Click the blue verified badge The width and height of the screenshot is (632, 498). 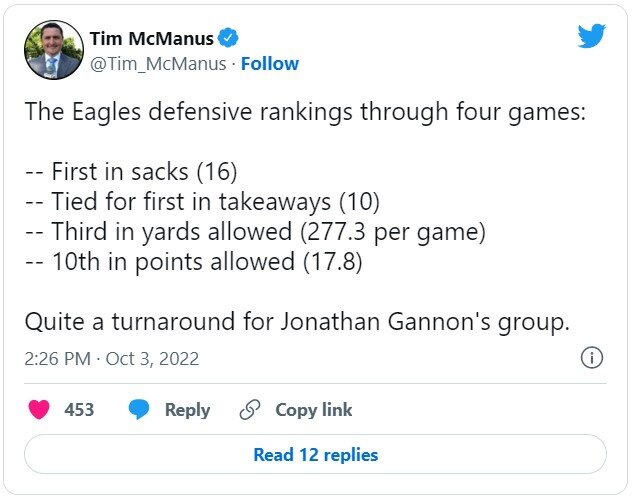pyautogui.click(x=229, y=39)
